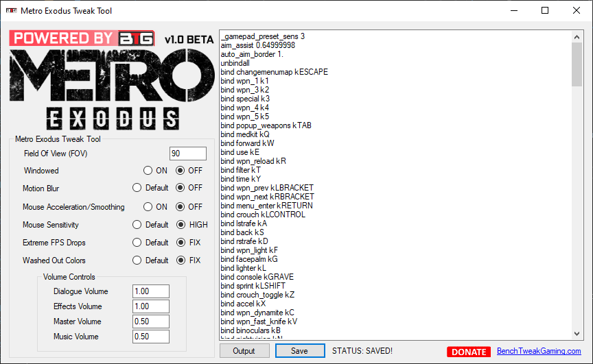
Task: Click the Effects Volume field
Action: click(x=151, y=306)
